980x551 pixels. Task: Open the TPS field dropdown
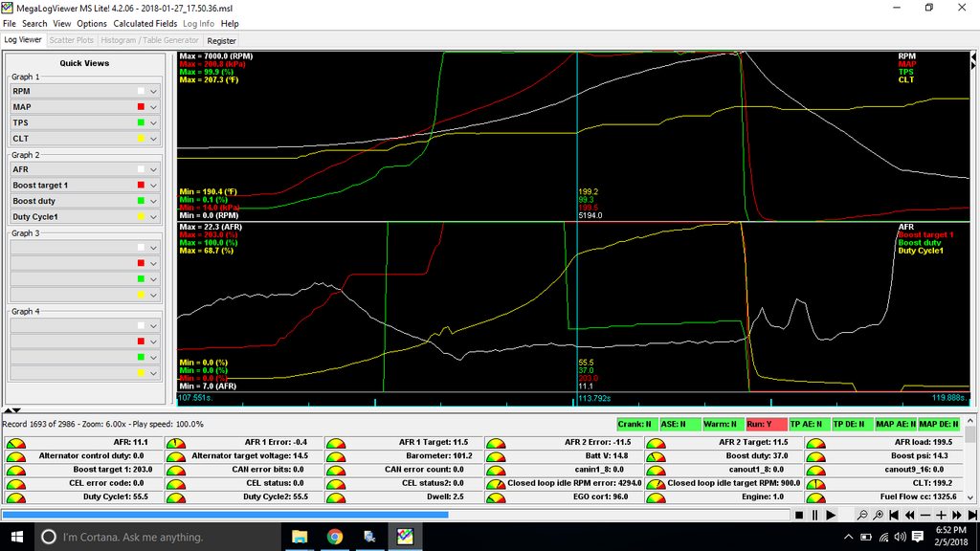[x=153, y=122]
